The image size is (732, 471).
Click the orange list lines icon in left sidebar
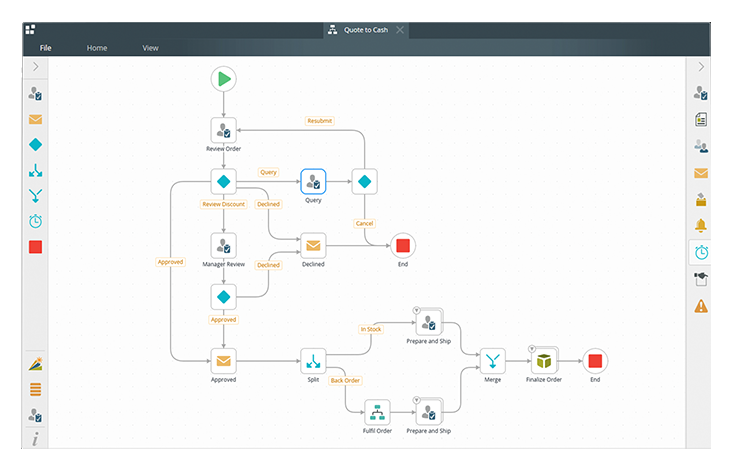(35, 389)
